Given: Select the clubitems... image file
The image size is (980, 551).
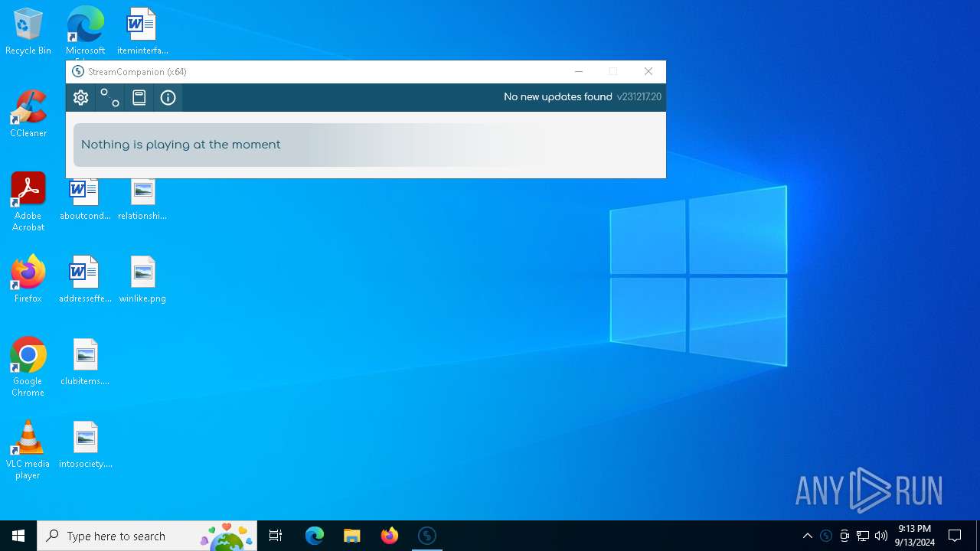Looking at the screenshot, I should pyautogui.click(x=85, y=362).
